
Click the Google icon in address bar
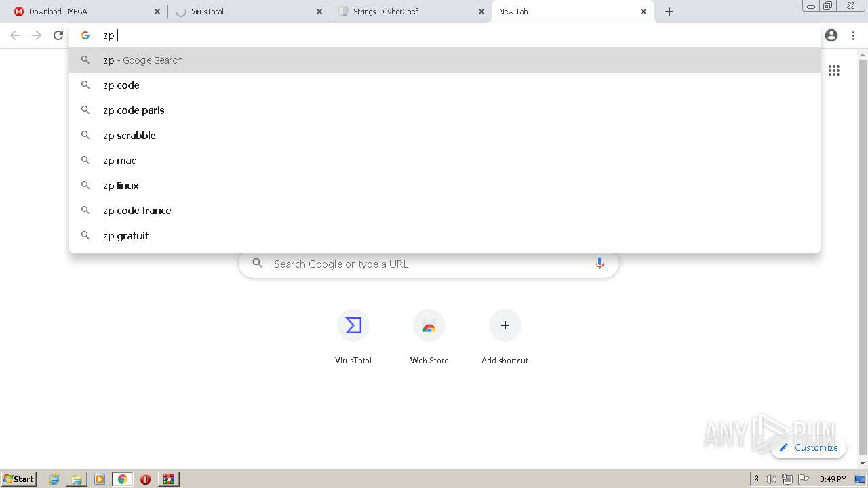click(x=85, y=35)
